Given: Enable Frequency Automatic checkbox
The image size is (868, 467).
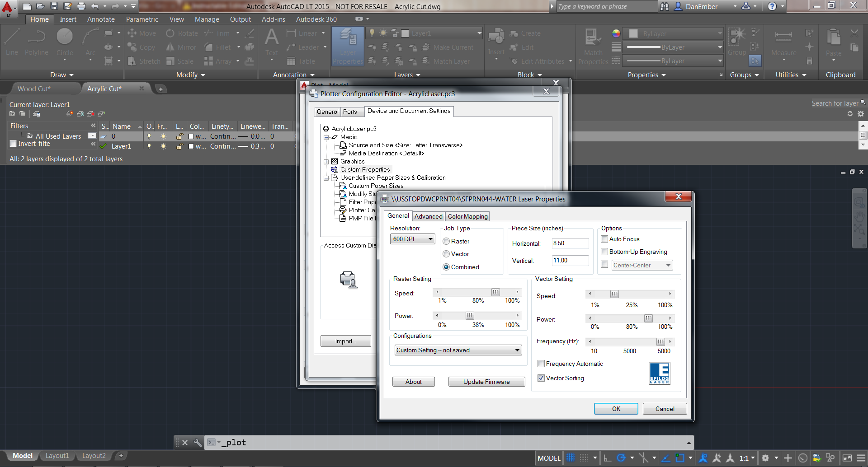Looking at the screenshot, I should click(x=541, y=364).
